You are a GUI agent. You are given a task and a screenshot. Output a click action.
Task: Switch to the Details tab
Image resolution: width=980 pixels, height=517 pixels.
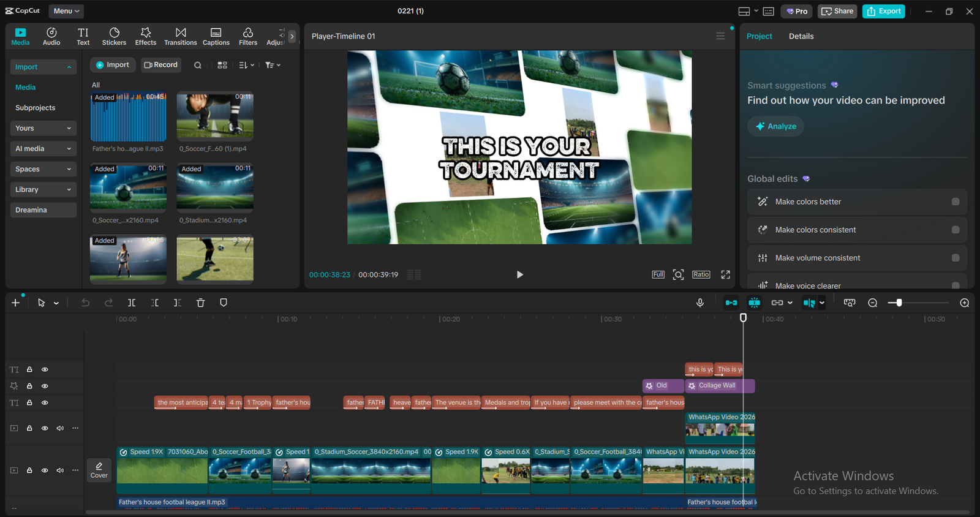pos(801,36)
